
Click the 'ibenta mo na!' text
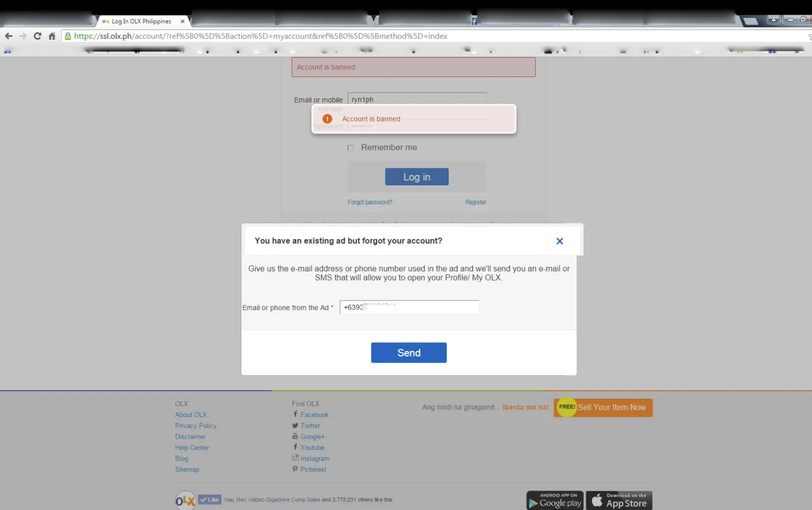click(525, 407)
